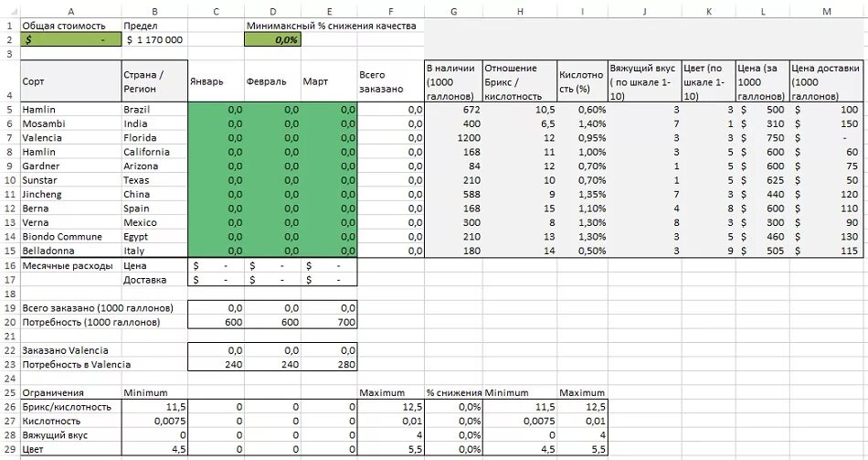Image resolution: width=868 pixels, height=460 pixels.
Task: Click the '% снижения' header cell
Action: (x=453, y=392)
